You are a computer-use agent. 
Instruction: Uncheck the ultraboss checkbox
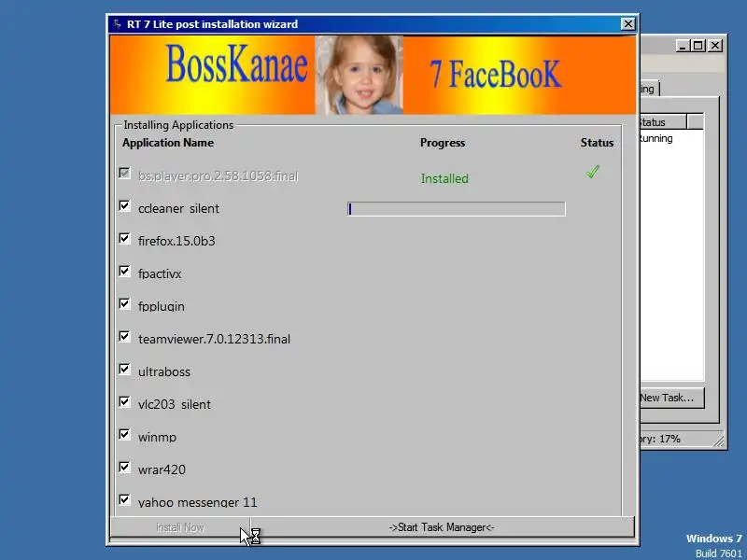point(124,369)
